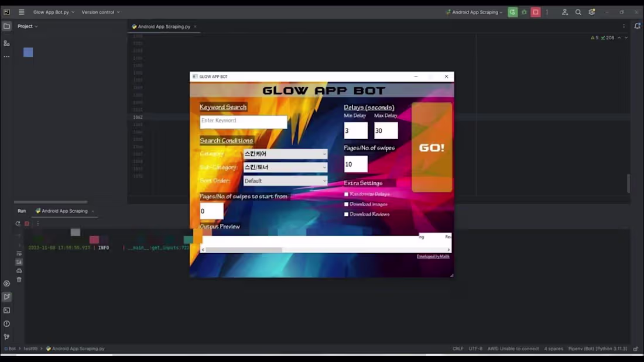This screenshot has height=362, width=644.
Task: Focus the swipes to start from field showing 0
Action: coord(211,211)
